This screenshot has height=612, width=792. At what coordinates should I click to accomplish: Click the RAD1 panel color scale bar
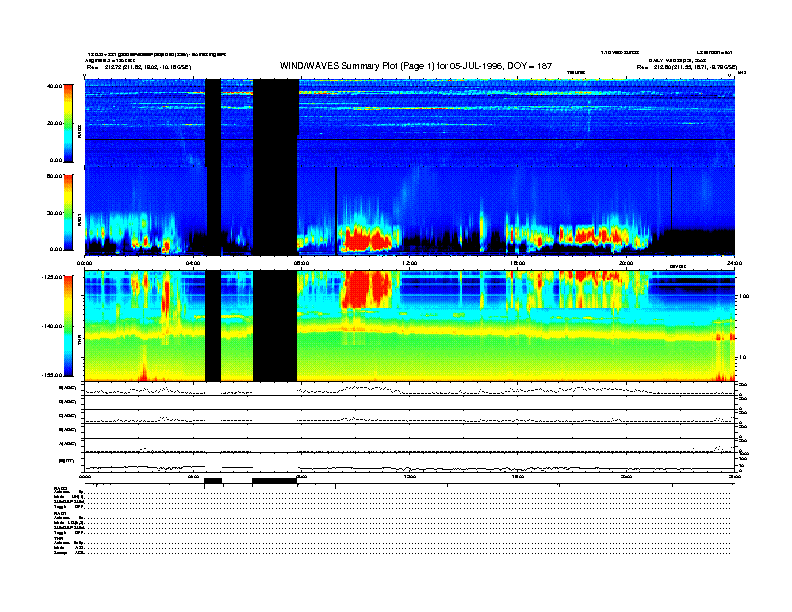coord(68,212)
